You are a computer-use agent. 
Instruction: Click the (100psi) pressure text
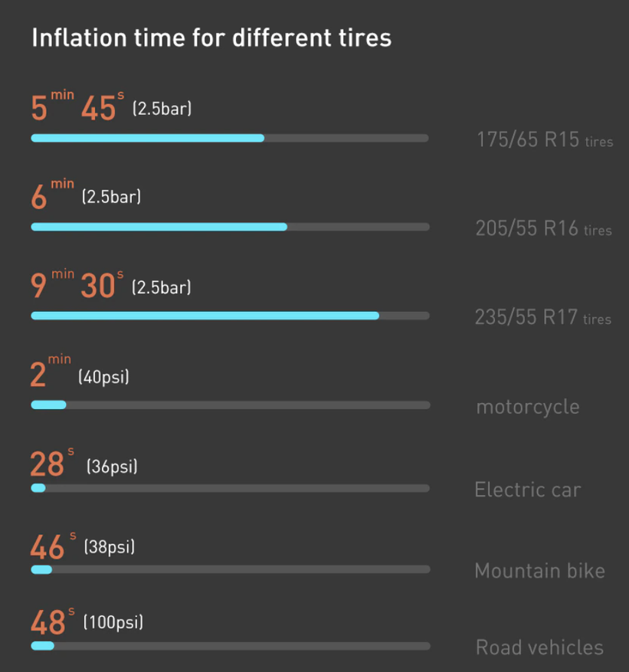coord(113,622)
